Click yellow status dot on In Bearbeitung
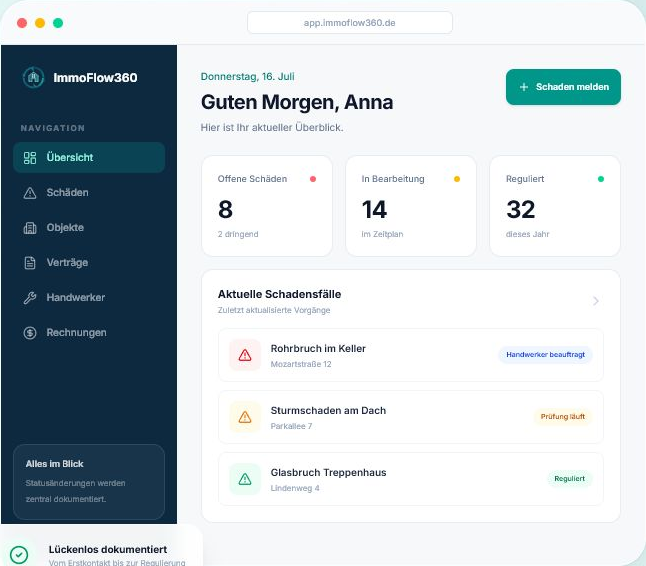Image resolution: width=646 pixels, height=566 pixels. coord(457,179)
